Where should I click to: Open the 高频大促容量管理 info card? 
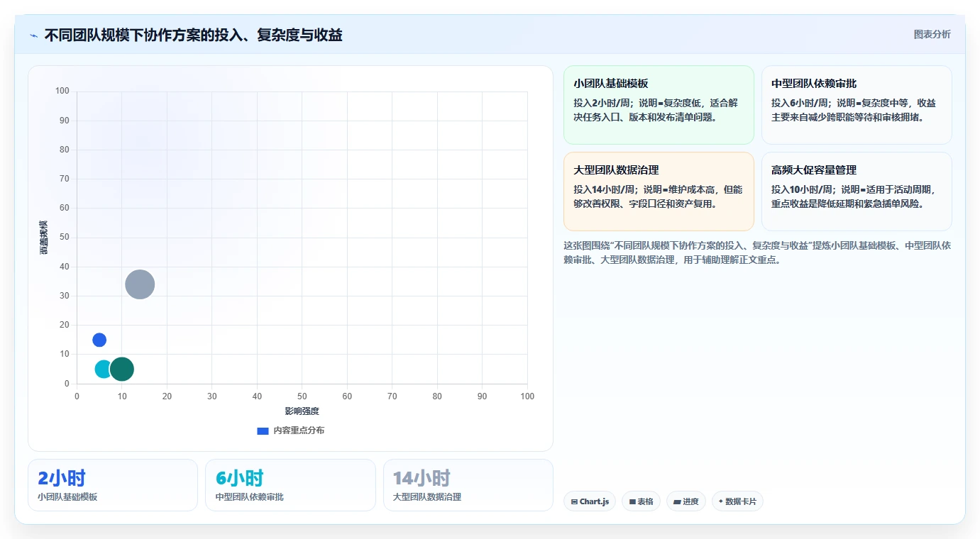coord(857,191)
